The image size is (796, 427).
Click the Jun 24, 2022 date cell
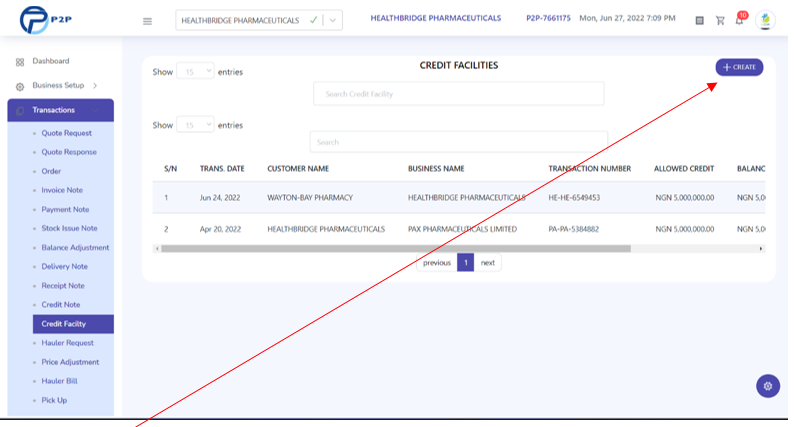(x=220, y=198)
